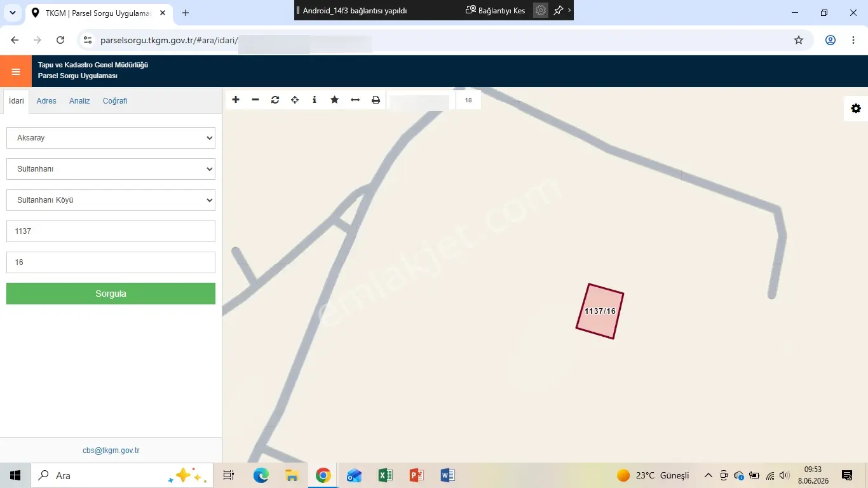Open the orange hamburger menu

(x=16, y=71)
